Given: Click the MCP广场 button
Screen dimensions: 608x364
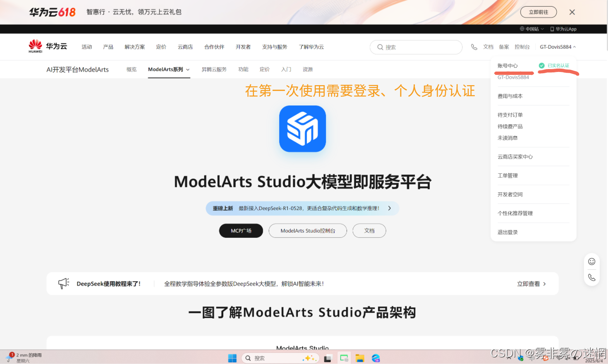Looking at the screenshot, I should (x=241, y=231).
